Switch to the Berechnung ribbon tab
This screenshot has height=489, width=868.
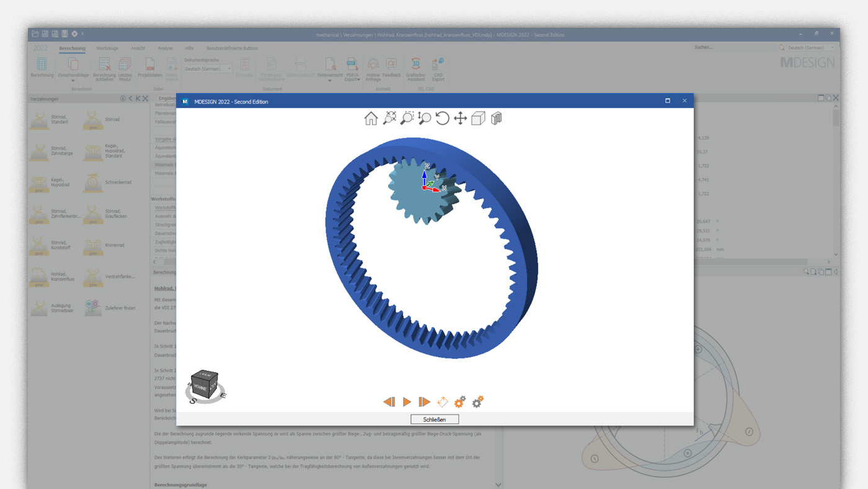click(x=72, y=48)
